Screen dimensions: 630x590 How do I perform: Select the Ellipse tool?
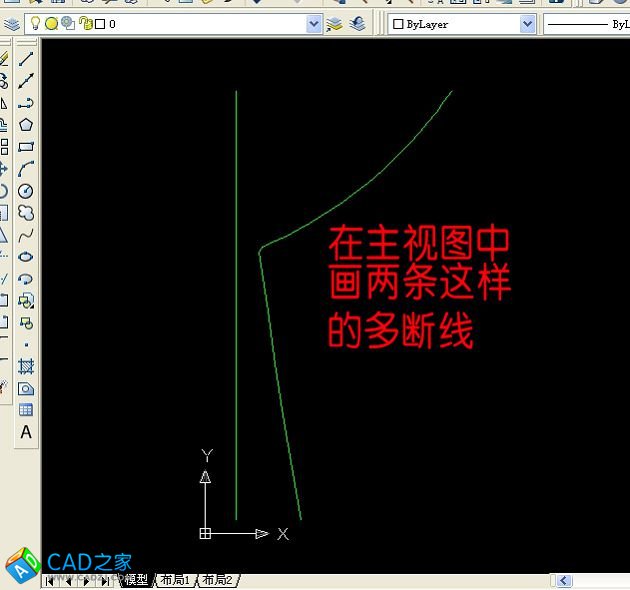pos(26,257)
